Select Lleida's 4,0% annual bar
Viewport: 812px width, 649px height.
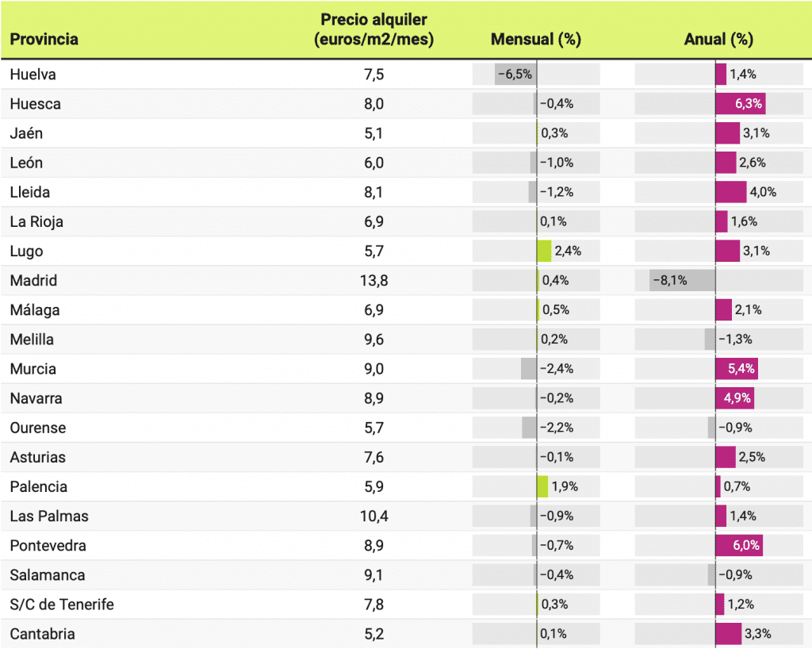730,192
